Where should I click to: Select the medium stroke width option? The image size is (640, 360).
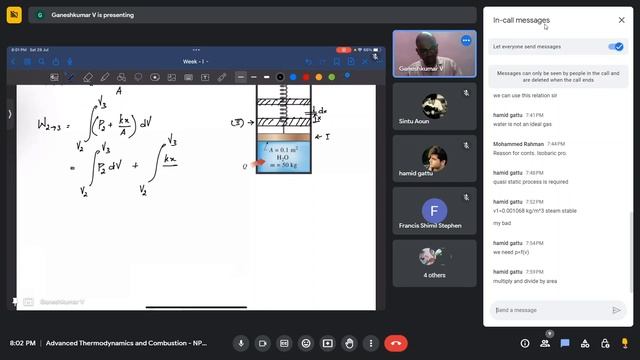[x=253, y=77]
